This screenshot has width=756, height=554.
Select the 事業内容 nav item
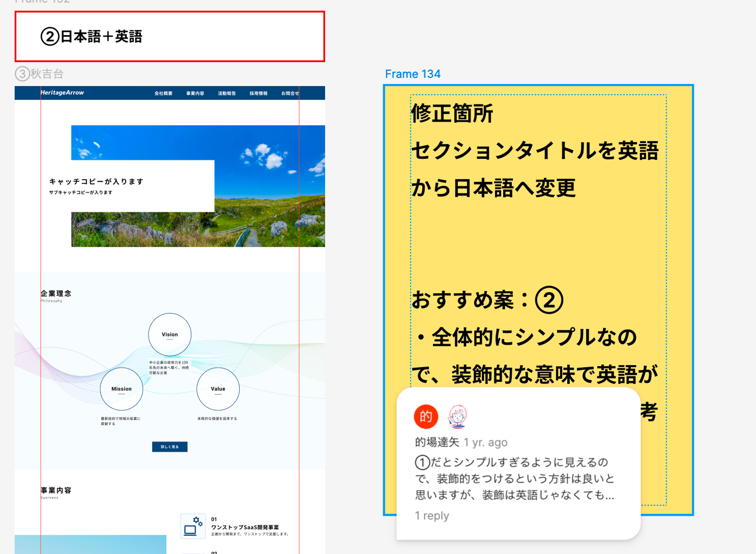coord(195,93)
